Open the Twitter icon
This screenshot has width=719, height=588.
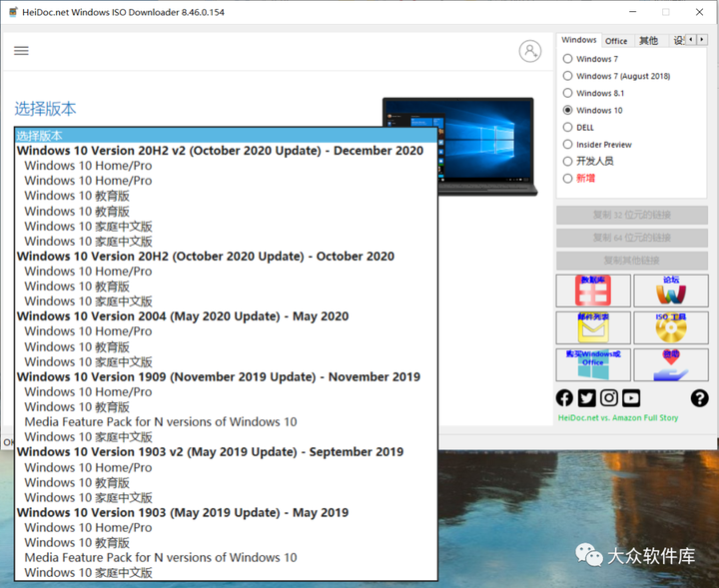[x=586, y=397]
